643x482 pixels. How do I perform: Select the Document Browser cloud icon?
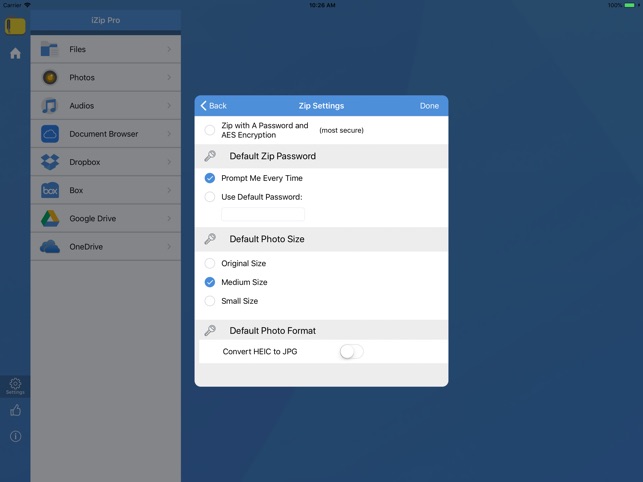(x=50, y=134)
